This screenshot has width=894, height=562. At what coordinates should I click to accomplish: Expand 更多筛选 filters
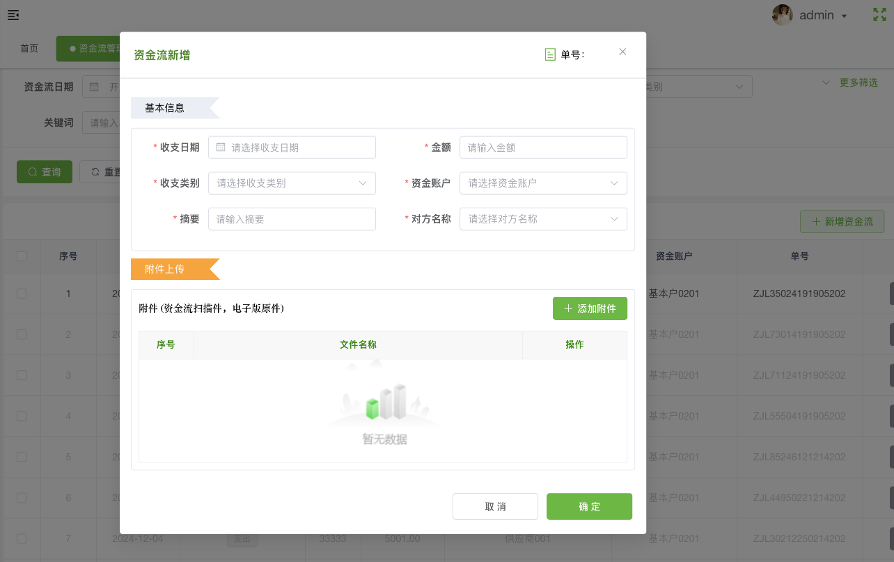click(850, 83)
